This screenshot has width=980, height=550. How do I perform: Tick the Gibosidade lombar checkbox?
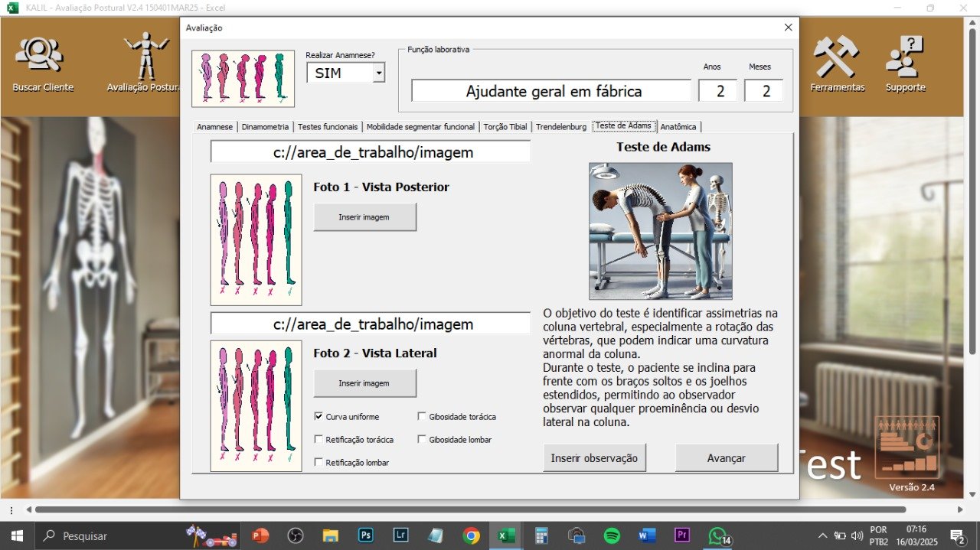[x=422, y=440]
